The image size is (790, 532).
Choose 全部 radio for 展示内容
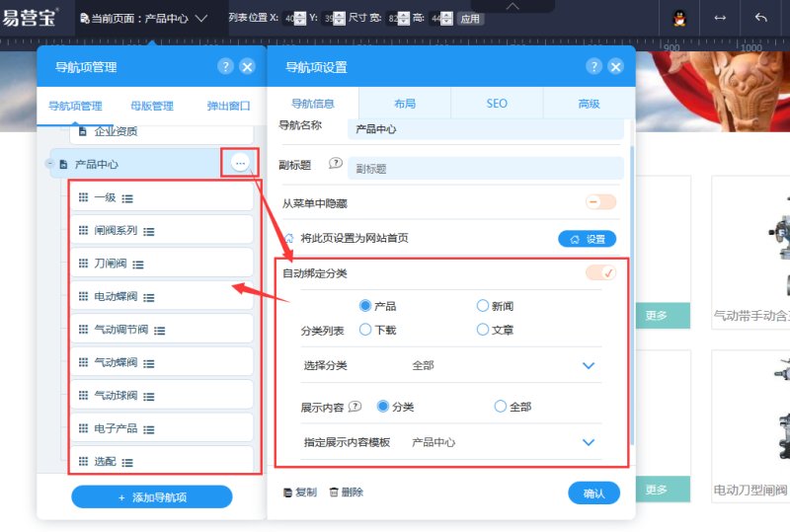point(501,406)
